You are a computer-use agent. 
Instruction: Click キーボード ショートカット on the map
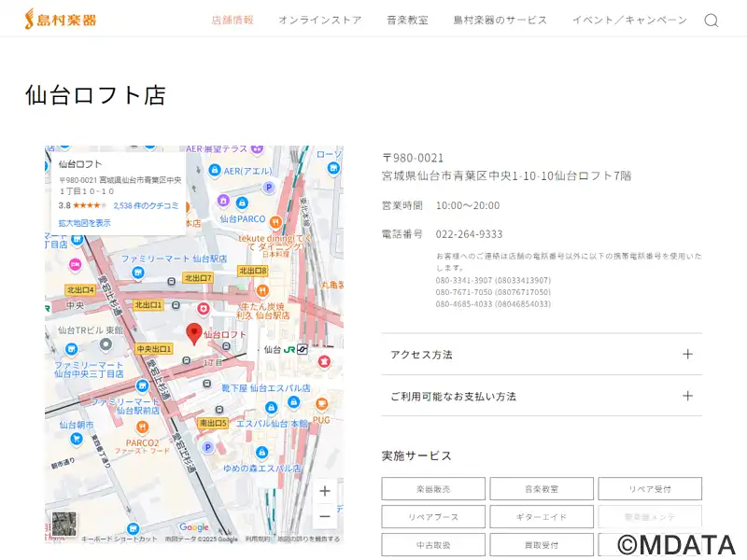pyautogui.click(x=120, y=539)
